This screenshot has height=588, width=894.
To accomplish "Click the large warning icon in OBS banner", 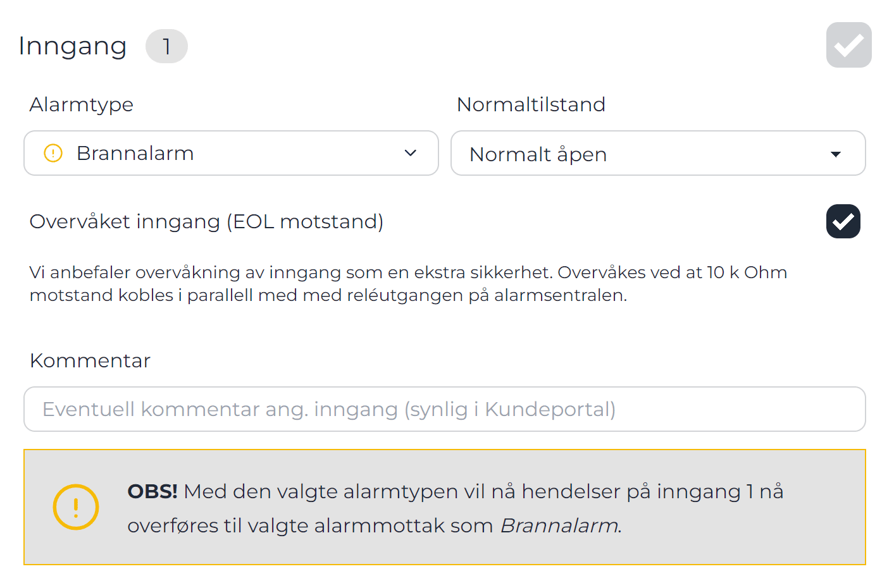I will (x=76, y=507).
